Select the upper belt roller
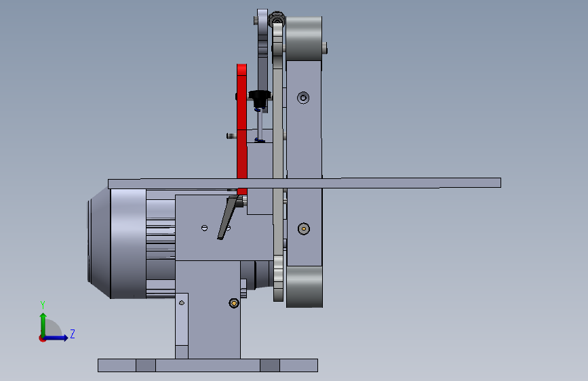The image size is (588, 381). click(304, 38)
